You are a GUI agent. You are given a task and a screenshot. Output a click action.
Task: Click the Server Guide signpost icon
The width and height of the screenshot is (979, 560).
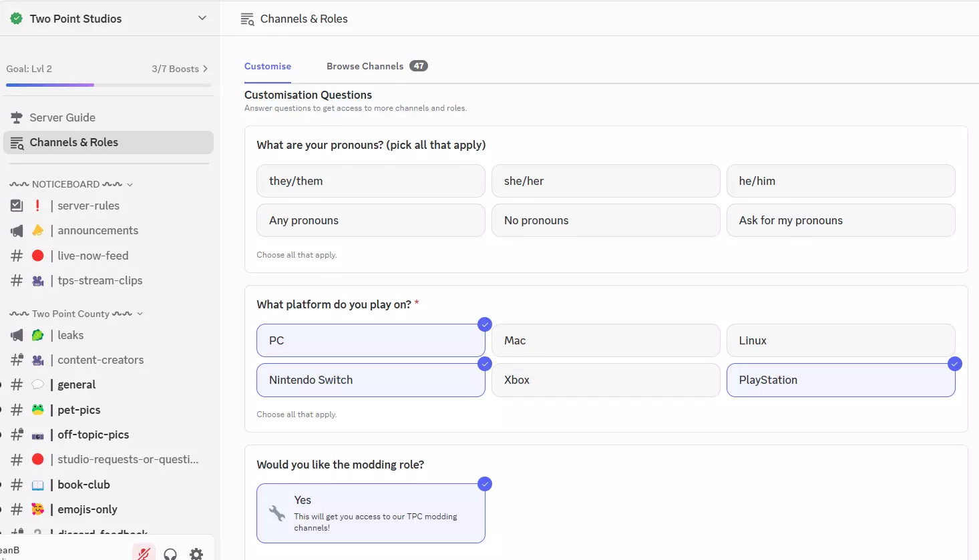[x=17, y=117]
